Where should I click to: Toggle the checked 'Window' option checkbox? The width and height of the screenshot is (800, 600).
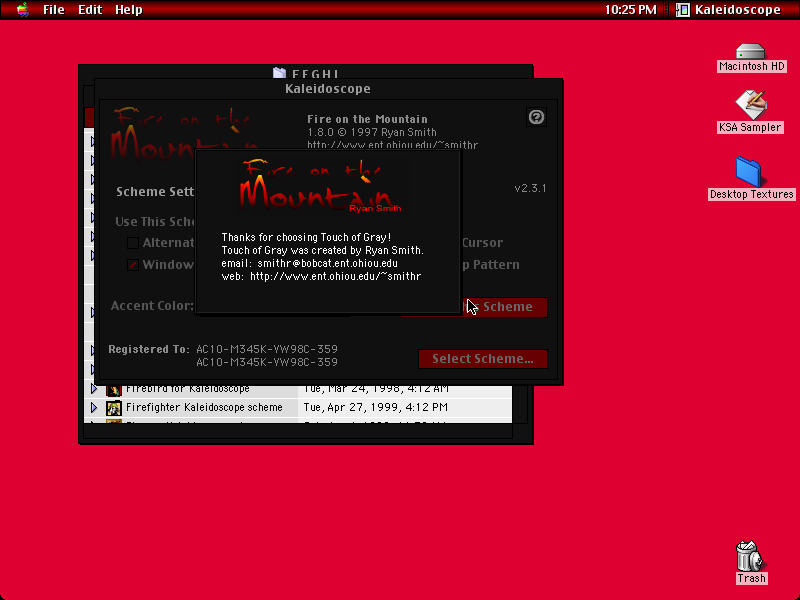point(133,265)
